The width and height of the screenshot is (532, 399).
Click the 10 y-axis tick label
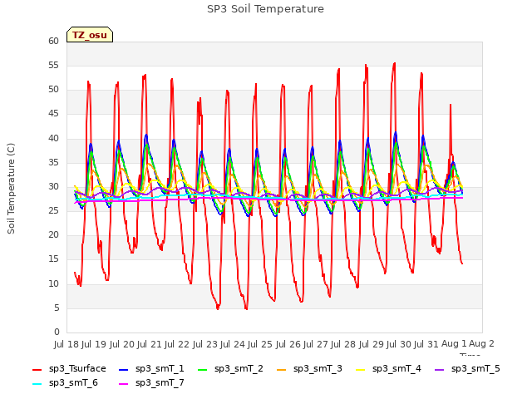(53, 284)
